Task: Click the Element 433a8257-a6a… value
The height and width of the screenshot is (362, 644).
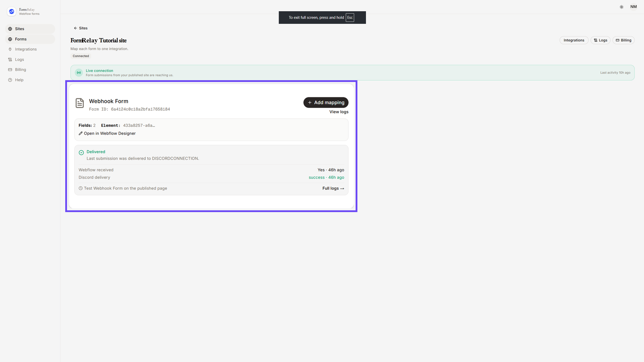Action: coord(139,125)
